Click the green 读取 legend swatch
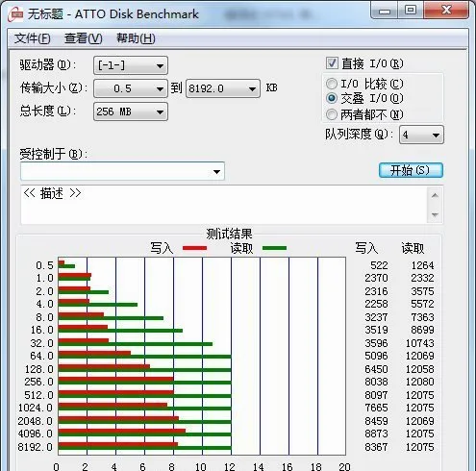 (274, 248)
